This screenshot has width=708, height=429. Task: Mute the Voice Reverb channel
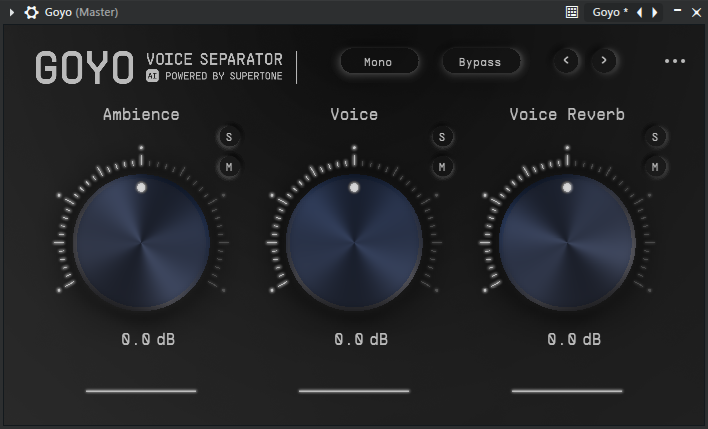655,166
